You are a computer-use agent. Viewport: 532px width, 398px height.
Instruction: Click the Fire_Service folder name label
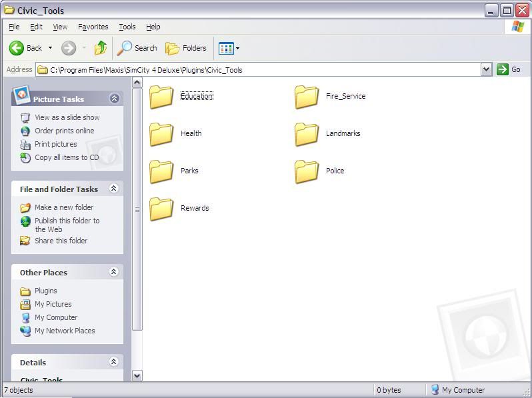(346, 96)
